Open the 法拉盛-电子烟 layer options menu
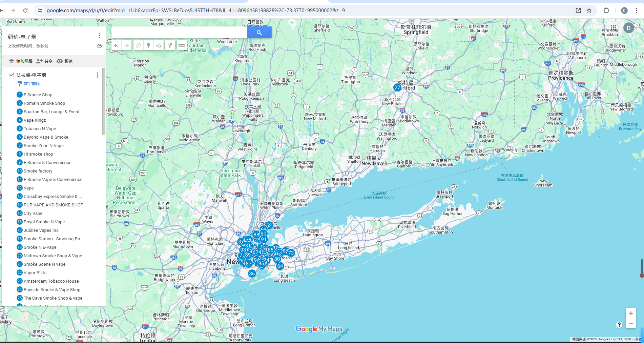The image size is (644, 343). (97, 75)
